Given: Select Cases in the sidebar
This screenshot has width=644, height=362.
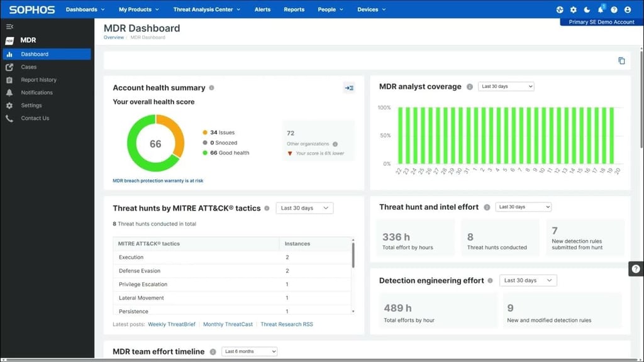Looking at the screenshot, I should [29, 67].
